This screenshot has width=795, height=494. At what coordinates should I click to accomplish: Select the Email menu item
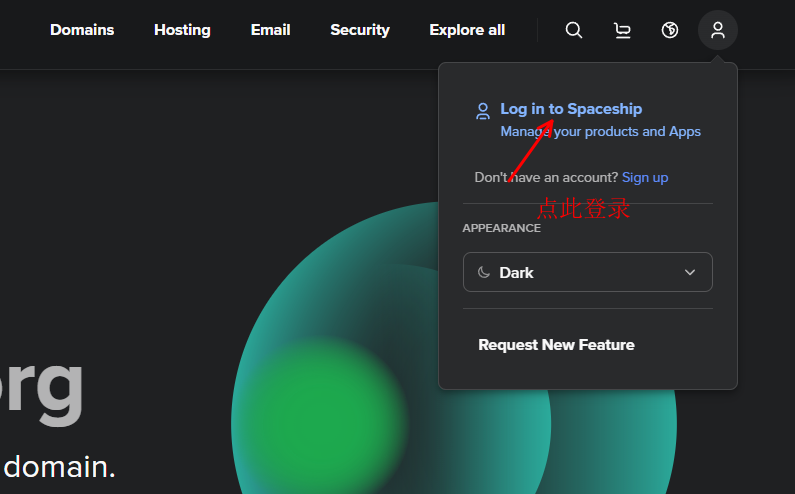(270, 30)
